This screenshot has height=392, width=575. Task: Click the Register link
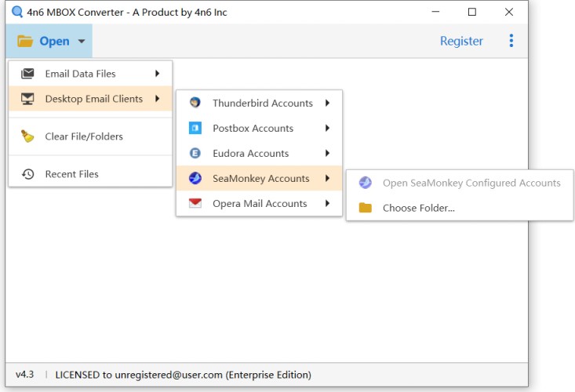461,41
